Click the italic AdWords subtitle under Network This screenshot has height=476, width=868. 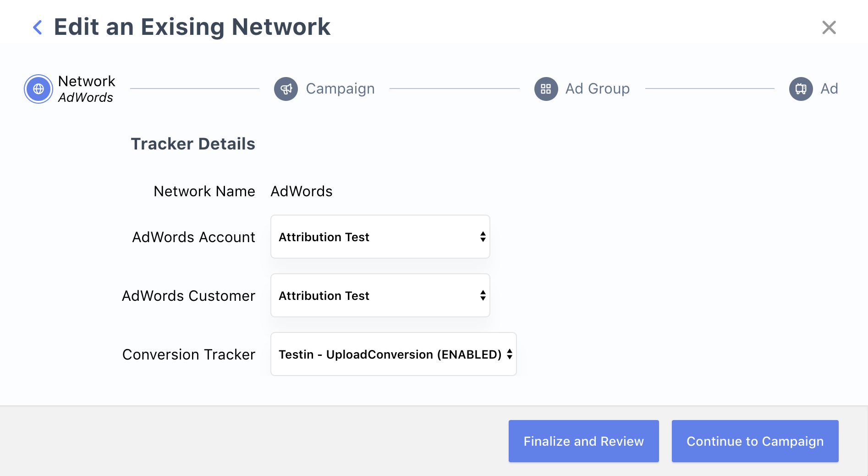86,97
